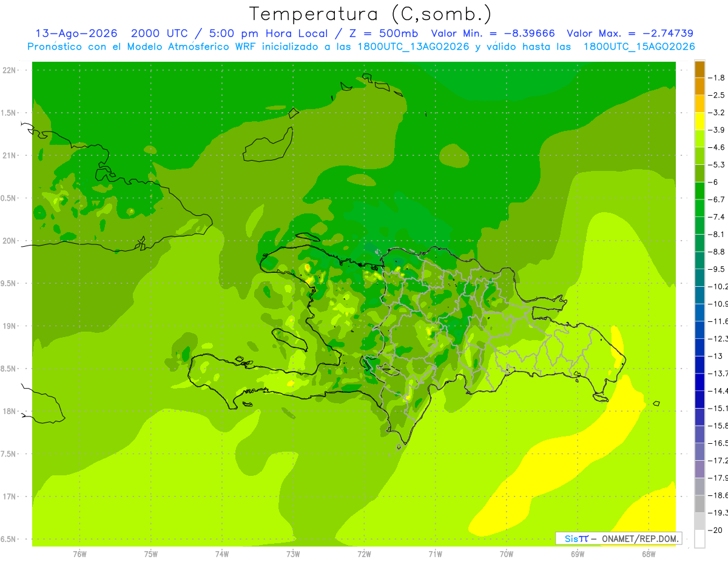Pick the gray swatch between -18.6 and -19.3
This screenshot has height=562, width=728.
[699, 504]
